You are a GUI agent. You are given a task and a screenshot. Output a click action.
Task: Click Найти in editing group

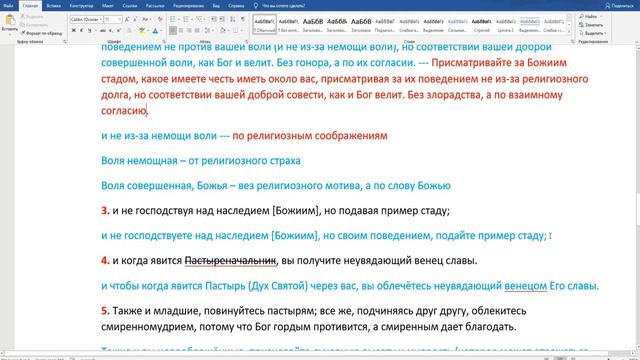tap(590, 16)
